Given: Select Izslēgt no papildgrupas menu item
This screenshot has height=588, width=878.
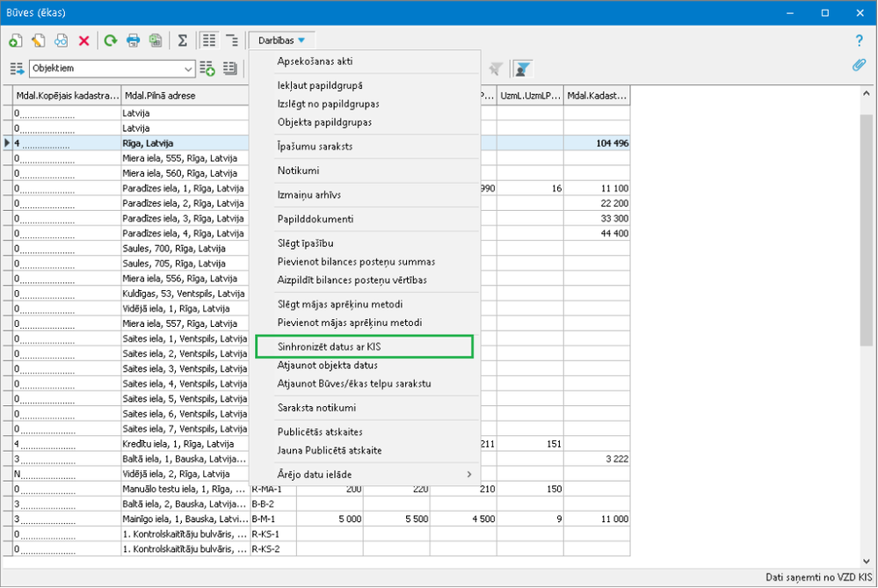Looking at the screenshot, I should click(x=365, y=104).
